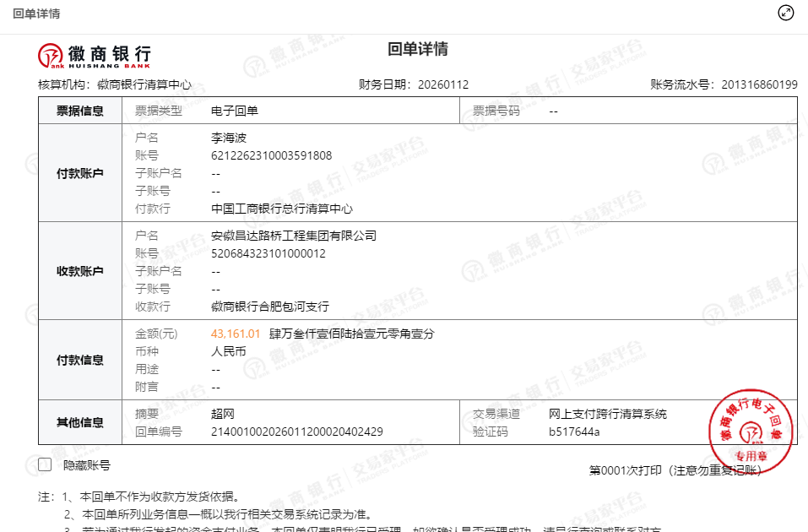Image resolution: width=808 pixels, height=532 pixels.
Task: Click receiving bank 徽商银行合肥包河支行
Action: pyautogui.click(x=269, y=307)
